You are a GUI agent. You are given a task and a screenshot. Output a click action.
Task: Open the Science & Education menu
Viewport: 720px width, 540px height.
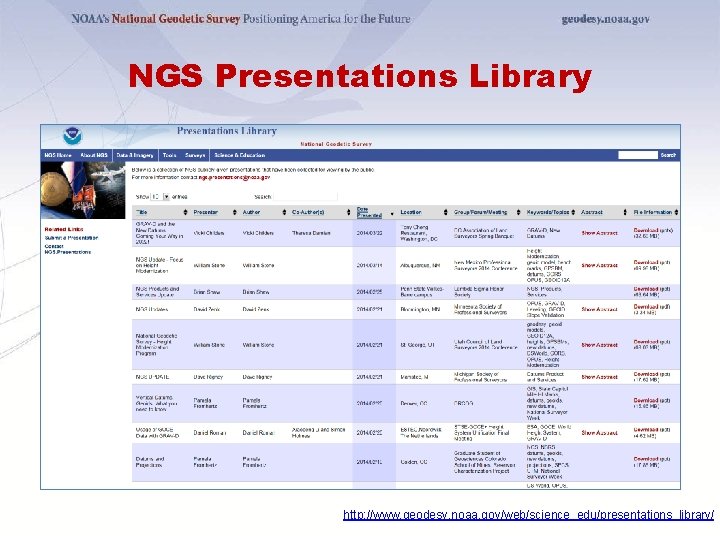[x=240, y=155]
